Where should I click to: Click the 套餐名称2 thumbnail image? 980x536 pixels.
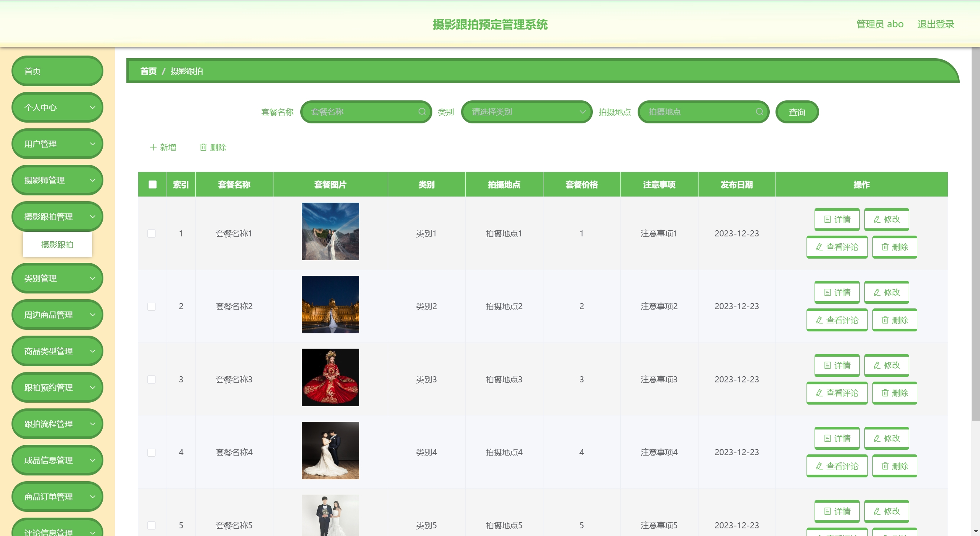click(x=330, y=304)
